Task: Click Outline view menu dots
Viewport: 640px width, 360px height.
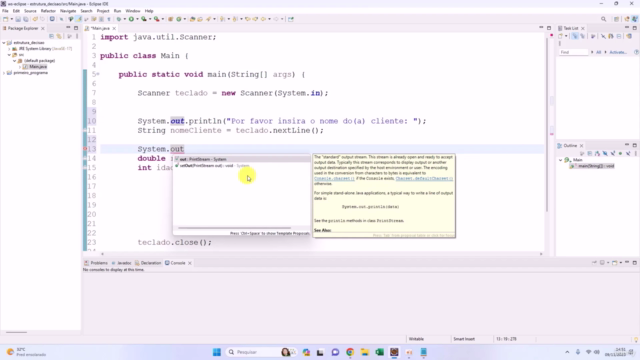Action: point(636,153)
